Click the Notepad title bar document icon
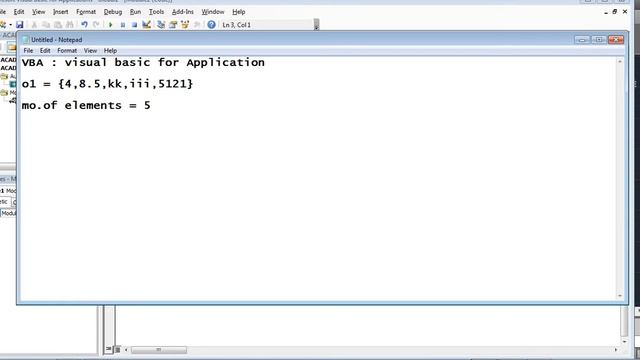 [x=25, y=40]
